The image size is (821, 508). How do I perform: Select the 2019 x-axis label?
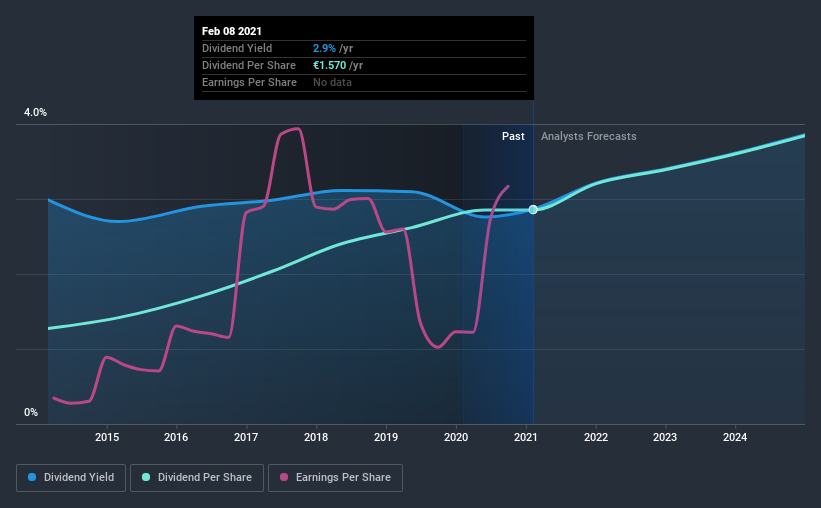tap(386, 437)
